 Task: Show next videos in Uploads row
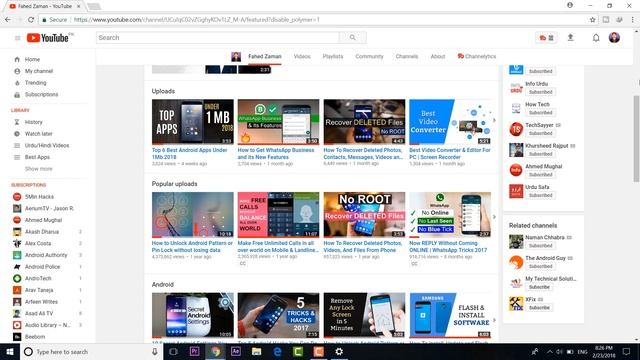(494, 120)
